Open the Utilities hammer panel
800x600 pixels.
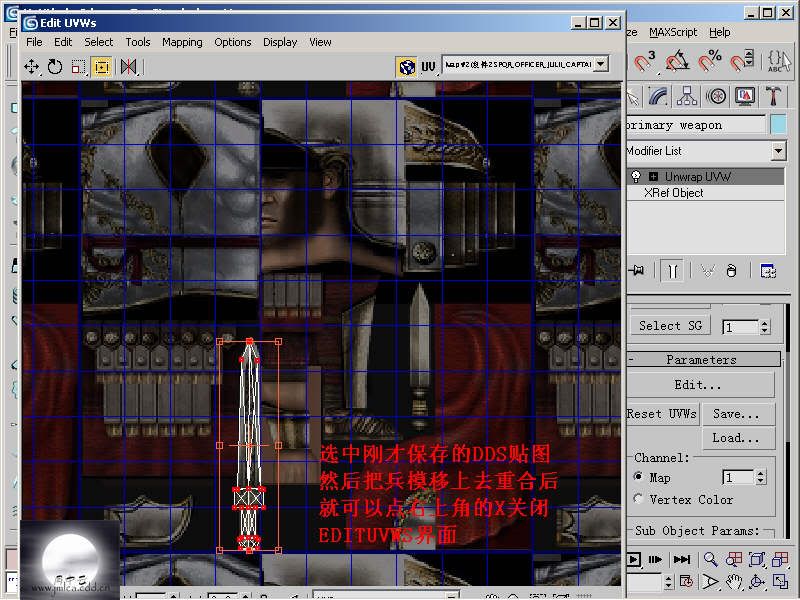pyautogui.click(x=773, y=96)
